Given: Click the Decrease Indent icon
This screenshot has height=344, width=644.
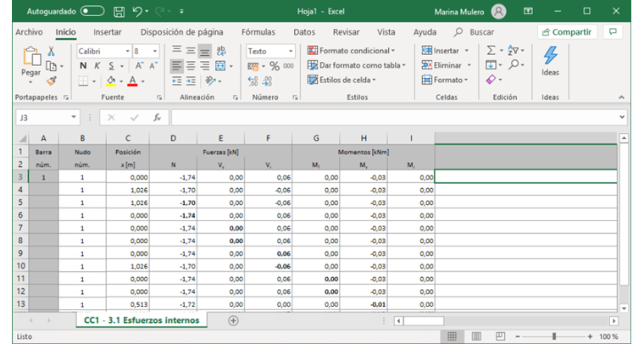Looking at the screenshot, I should pyautogui.click(x=176, y=80).
